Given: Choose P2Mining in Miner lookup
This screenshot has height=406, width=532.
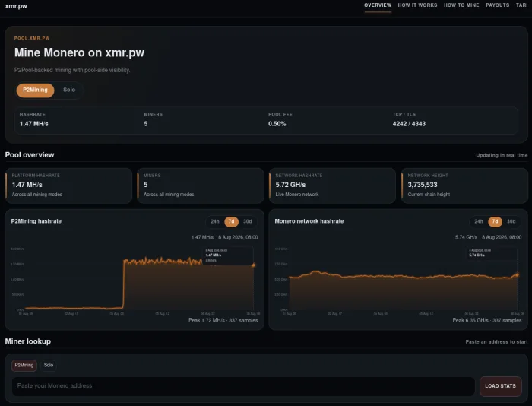Looking at the screenshot, I should pos(24,365).
